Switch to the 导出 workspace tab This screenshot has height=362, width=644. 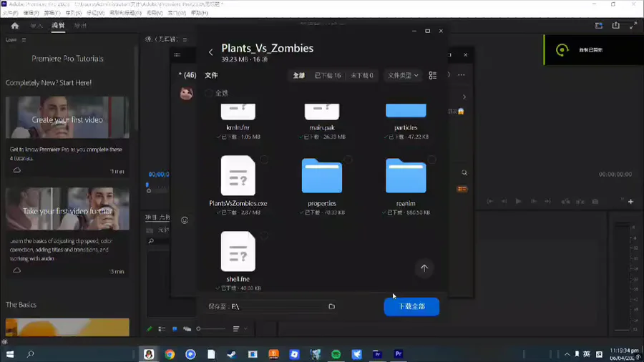click(80, 26)
